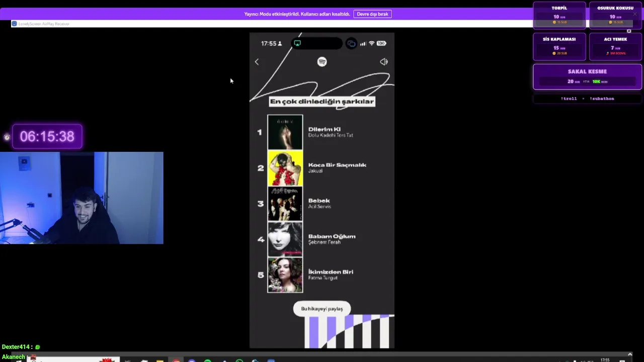Open Koca Bir Saçmalık album cover
The width and height of the screenshot is (644, 362).
click(x=285, y=168)
